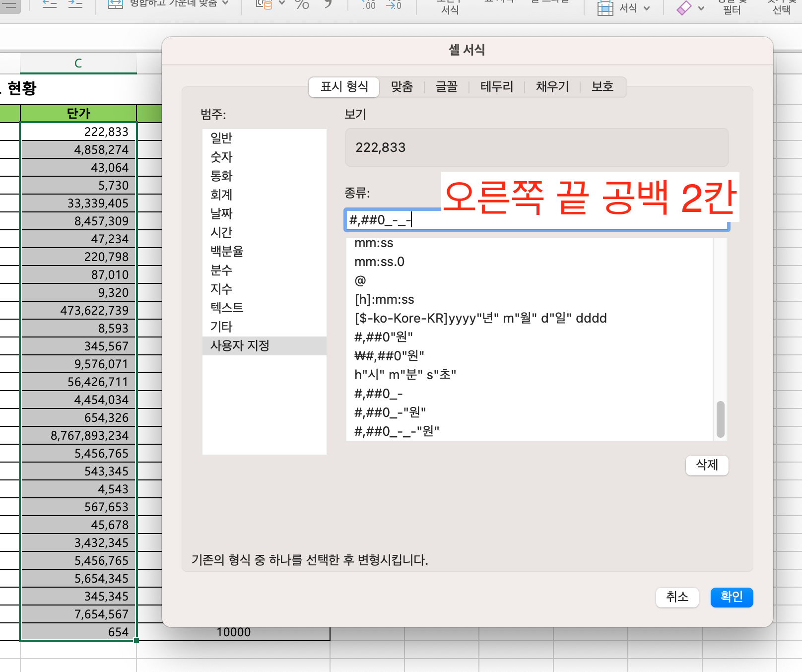Click the 단가 header cell
This screenshot has height=672, width=802.
point(78,114)
